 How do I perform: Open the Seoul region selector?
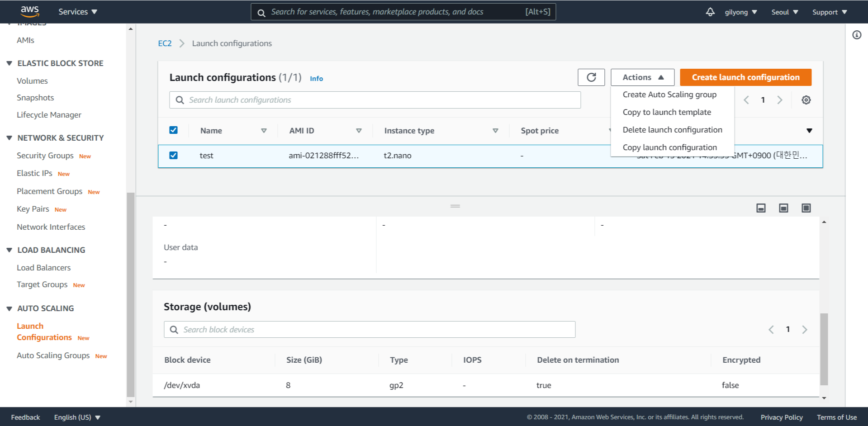[x=785, y=12]
